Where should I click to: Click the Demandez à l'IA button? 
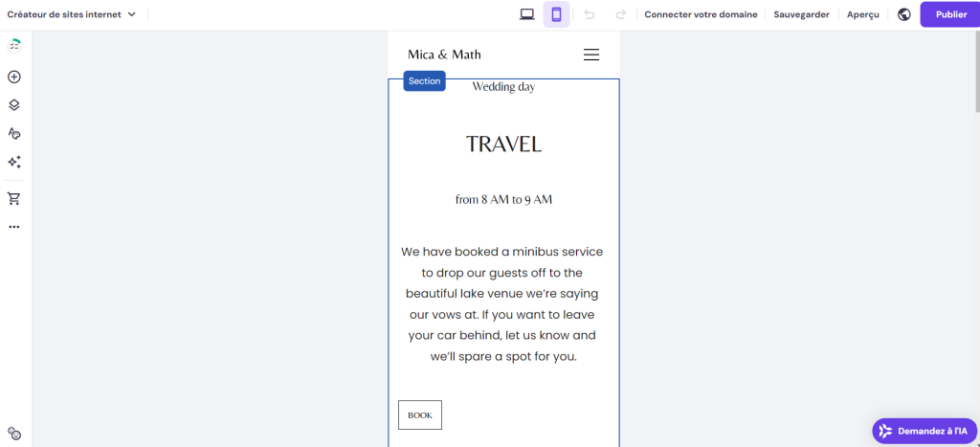[x=924, y=431]
